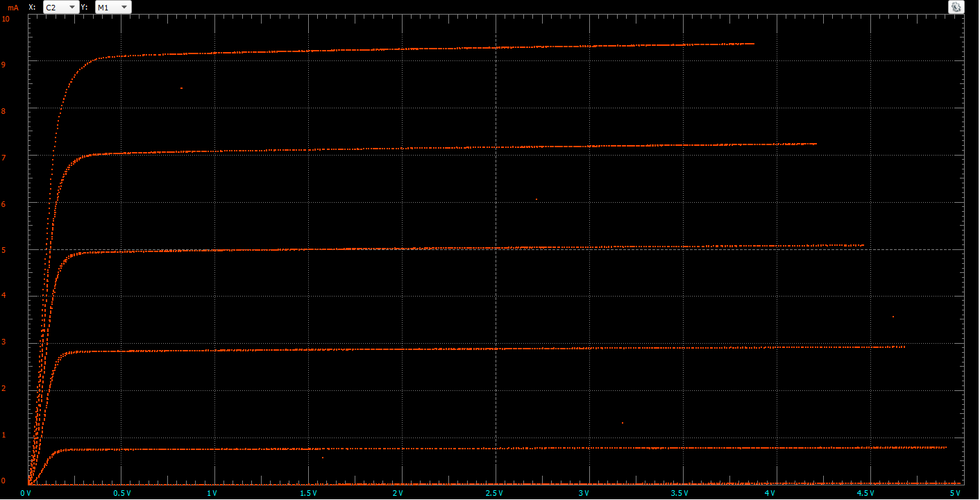The width and height of the screenshot is (980, 500).
Task: Select the 2.5 V tick label on the X axis
Action: coord(493,493)
